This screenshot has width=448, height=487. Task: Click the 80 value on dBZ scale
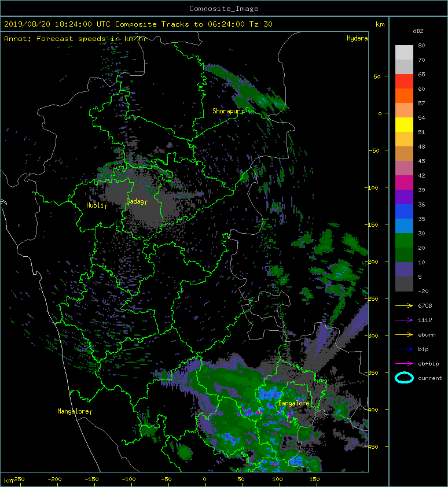pos(421,45)
